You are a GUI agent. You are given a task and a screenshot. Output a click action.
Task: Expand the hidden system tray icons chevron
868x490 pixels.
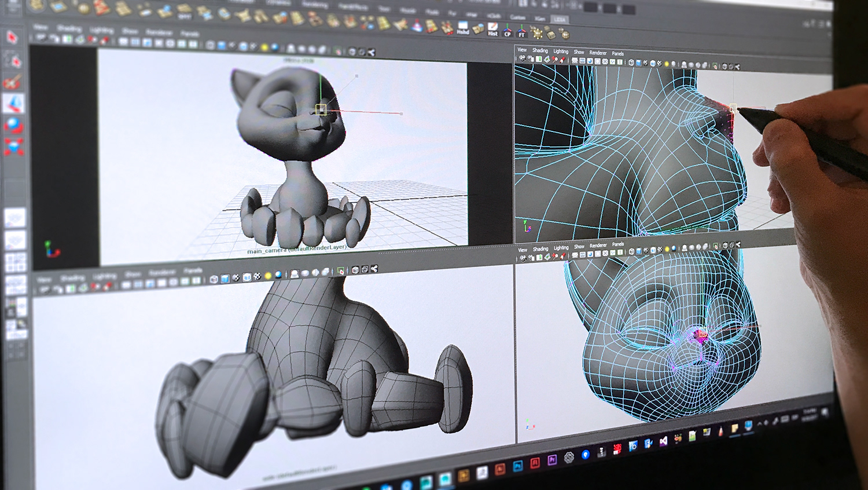click(760, 423)
